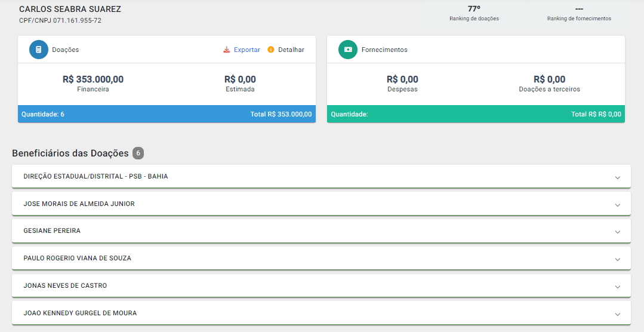Viewport: 644px width, 332px height.
Task: Click the orange Detalhar info icon
Action: (x=270, y=50)
